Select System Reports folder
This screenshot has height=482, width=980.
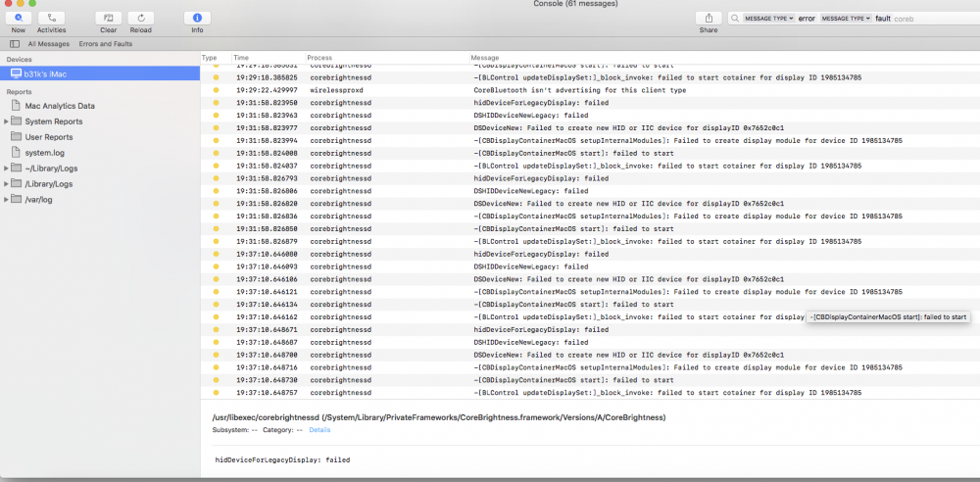(x=54, y=121)
